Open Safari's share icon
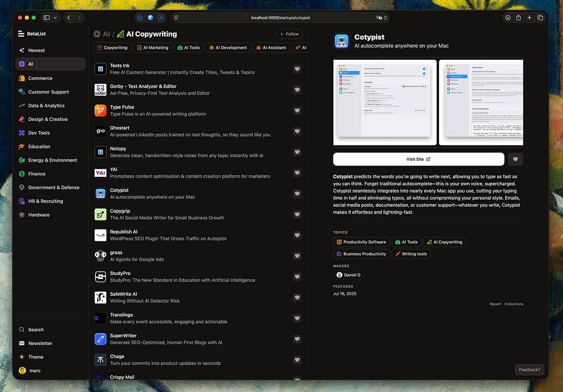This screenshot has height=392, width=563. click(518, 18)
